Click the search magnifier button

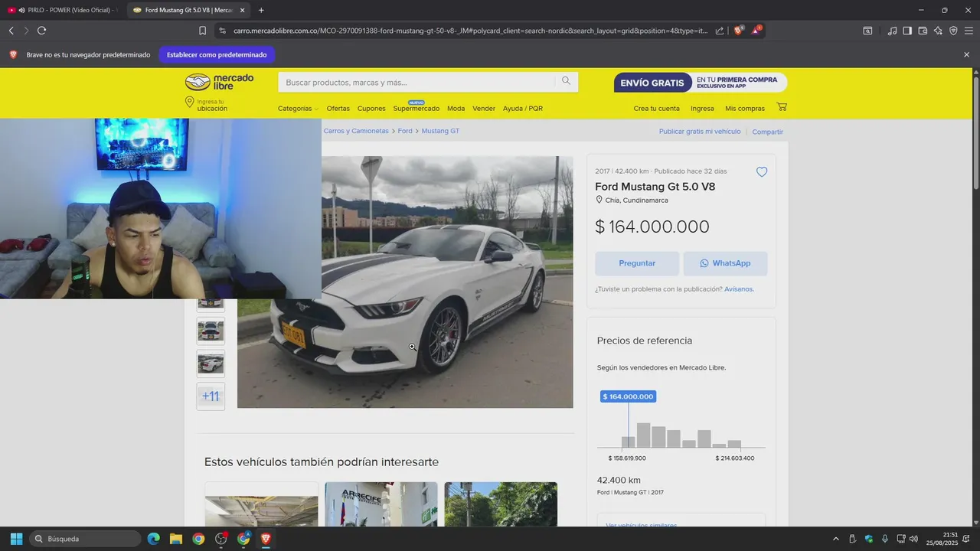tap(566, 81)
